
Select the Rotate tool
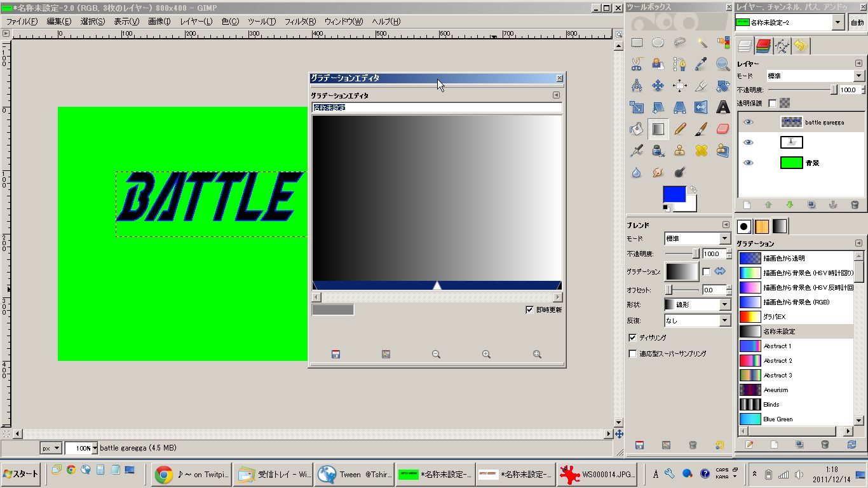click(x=723, y=86)
